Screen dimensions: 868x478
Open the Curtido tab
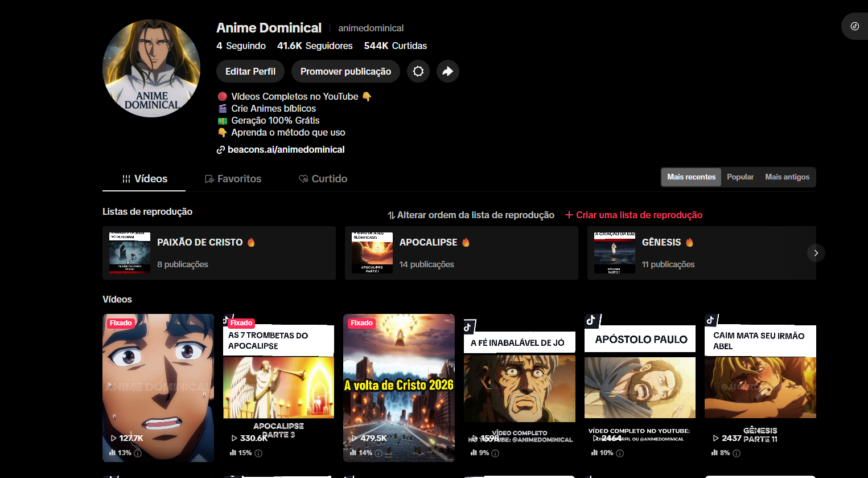pos(323,179)
